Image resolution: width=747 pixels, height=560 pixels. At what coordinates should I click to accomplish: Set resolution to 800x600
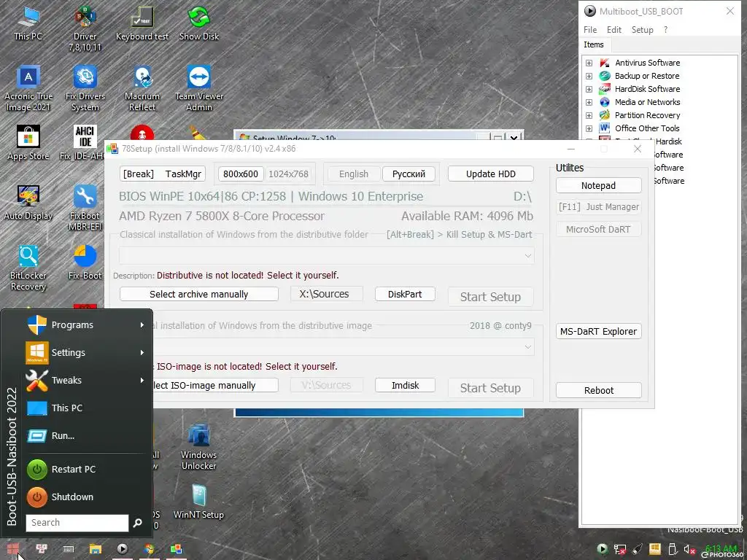point(241,174)
